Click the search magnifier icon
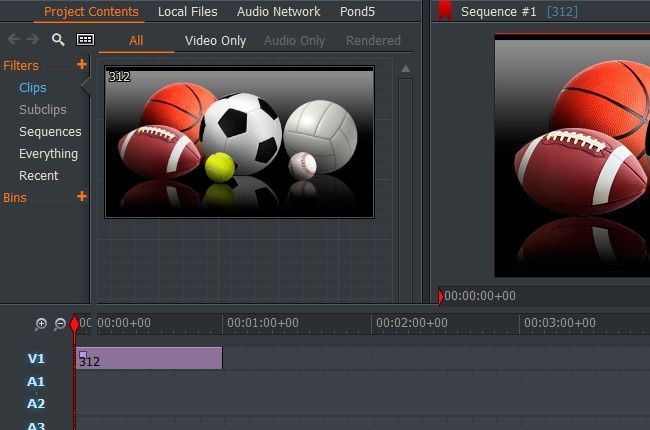Screen dimensions: 650x430 58,40
